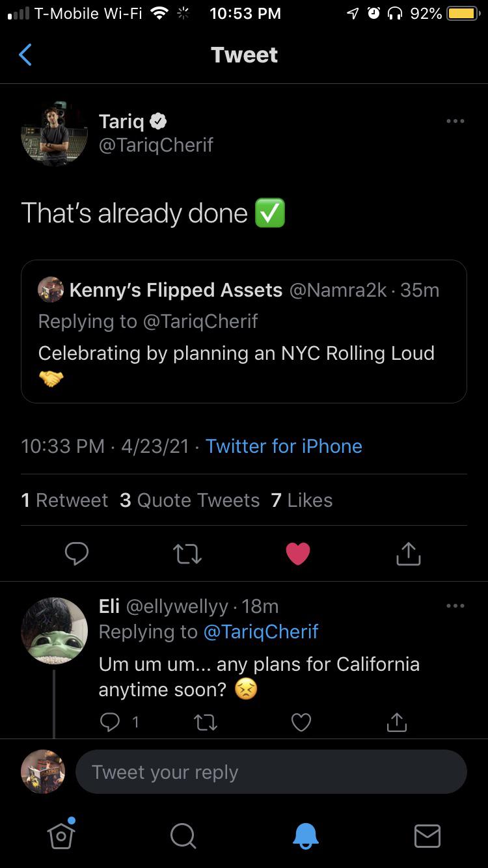Retweet Tariq's main tweet
This screenshot has width=488, height=868.
click(187, 554)
